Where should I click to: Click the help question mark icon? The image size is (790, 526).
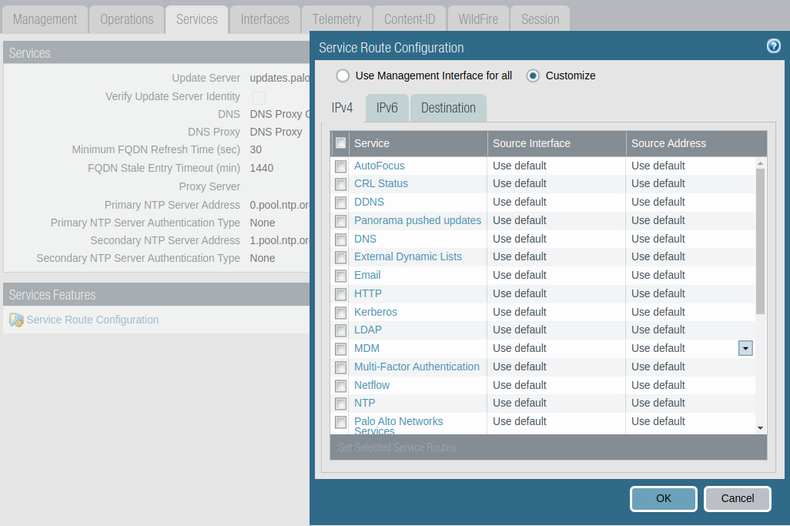point(773,46)
